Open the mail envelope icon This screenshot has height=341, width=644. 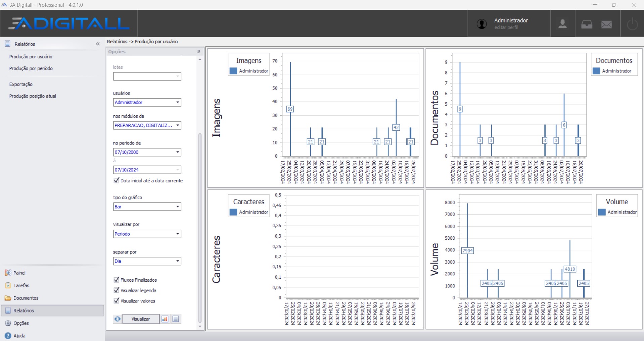pos(606,24)
